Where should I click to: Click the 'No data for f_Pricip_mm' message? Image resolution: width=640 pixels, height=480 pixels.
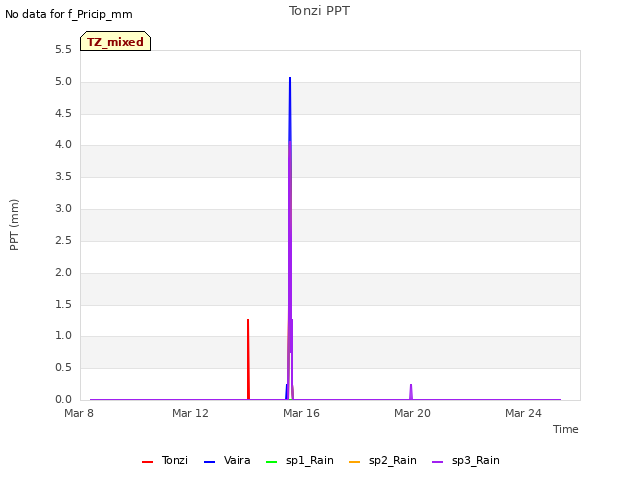[x=69, y=14]
